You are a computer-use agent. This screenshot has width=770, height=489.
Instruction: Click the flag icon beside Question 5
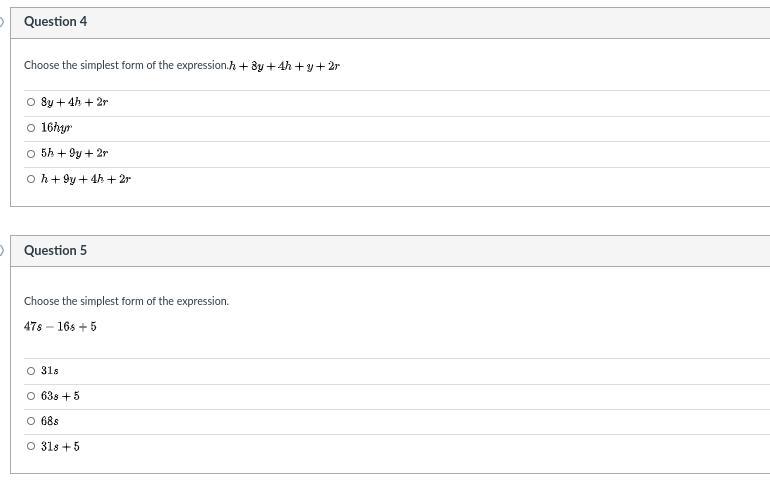(1, 250)
